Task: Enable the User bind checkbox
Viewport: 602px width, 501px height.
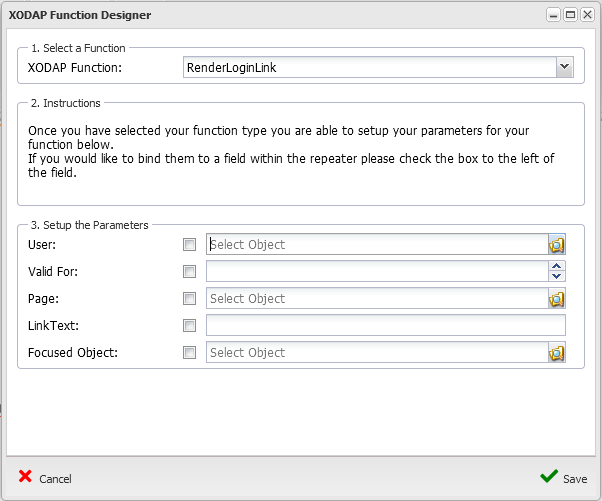Action: [189, 245]
